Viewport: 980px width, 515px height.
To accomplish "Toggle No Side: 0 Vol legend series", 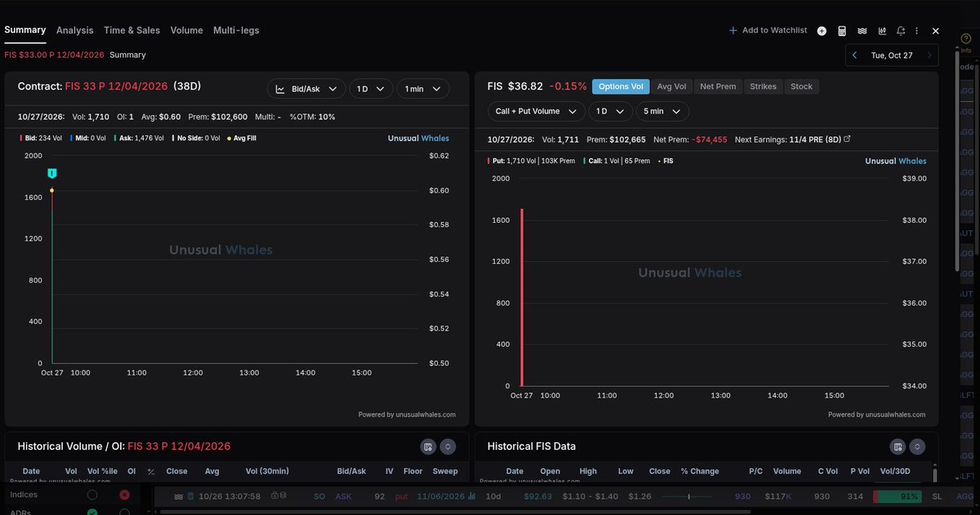I will [194, 138].
